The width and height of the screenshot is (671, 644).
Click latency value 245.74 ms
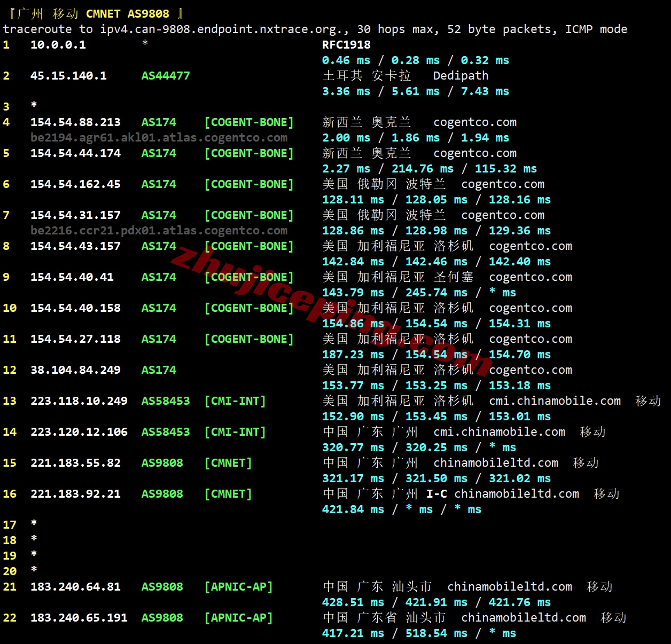(436, 293)
